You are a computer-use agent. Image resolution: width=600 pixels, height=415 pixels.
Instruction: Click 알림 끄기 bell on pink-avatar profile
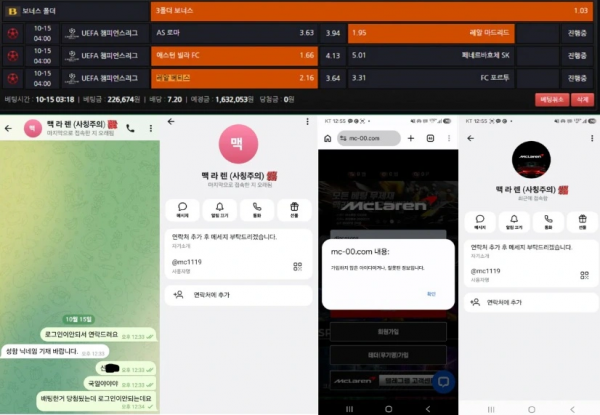220,210
